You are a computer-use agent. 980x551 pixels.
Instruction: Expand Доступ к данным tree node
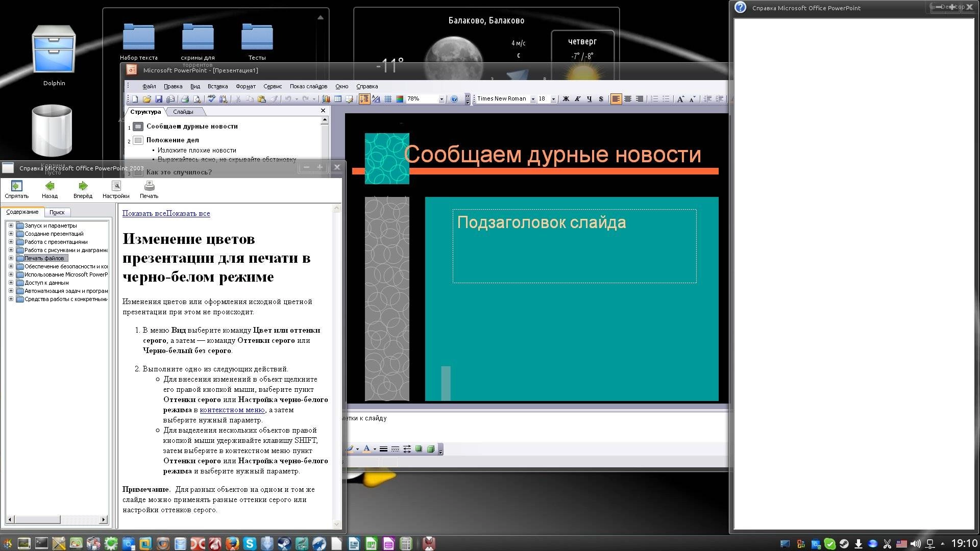(11, 282)
